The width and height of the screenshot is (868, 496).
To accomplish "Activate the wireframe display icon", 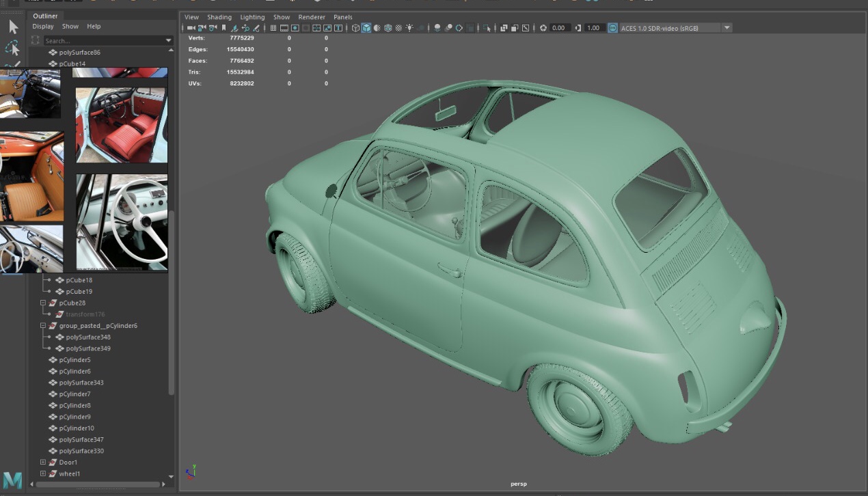I will point(355,28).
